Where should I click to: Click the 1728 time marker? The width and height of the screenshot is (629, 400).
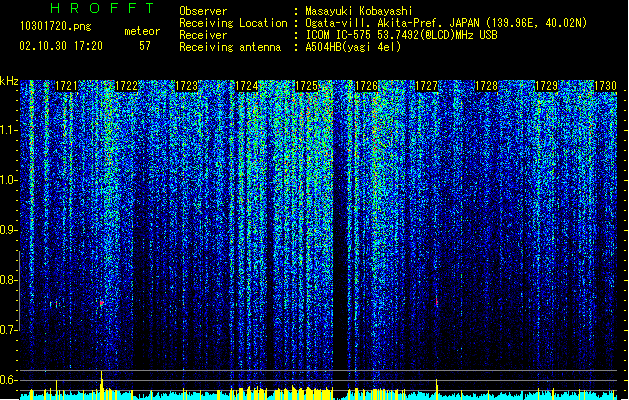[486, 86]
